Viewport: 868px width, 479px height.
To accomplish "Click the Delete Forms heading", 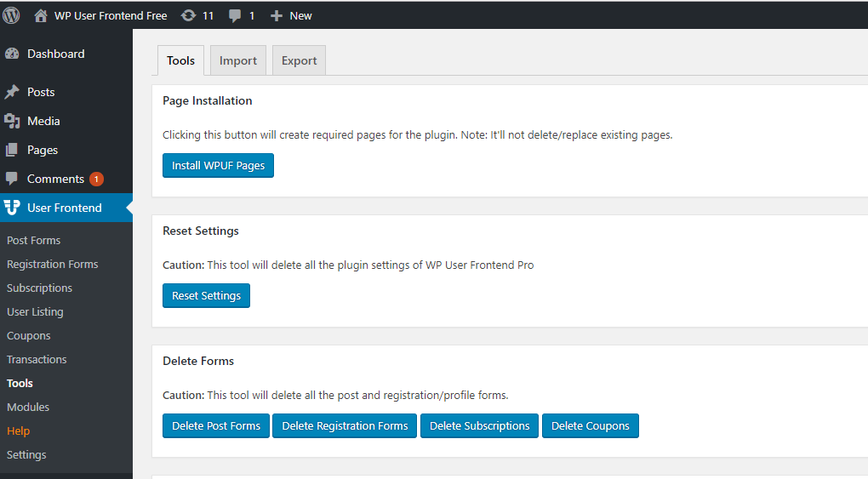I will [x=198, y=361].
